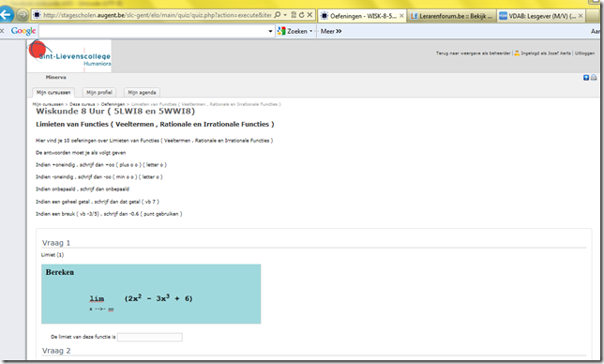Switch to the Lerarenforum.be tab
This screenshot has height=364, width=604.
click(x=452, y=16)
